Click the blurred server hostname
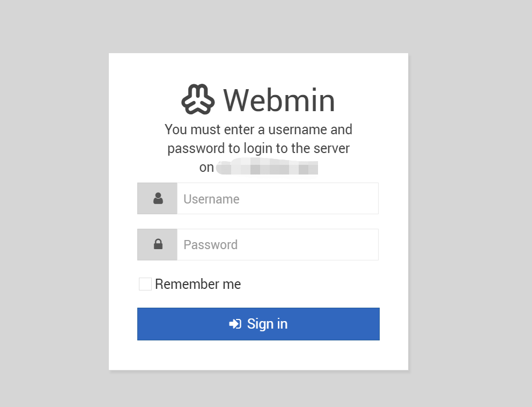Image resolution: width=532 pixels, height=407 pixels. [x=267, y=168]
